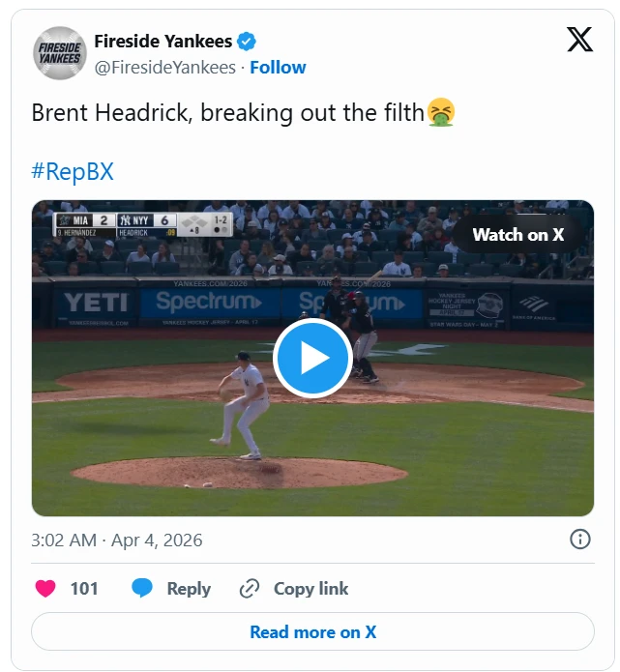The height and width of the screenshot is (672, 620).
Task: Click the tweet text about Brent Headrick
Action: coord(227,113)
